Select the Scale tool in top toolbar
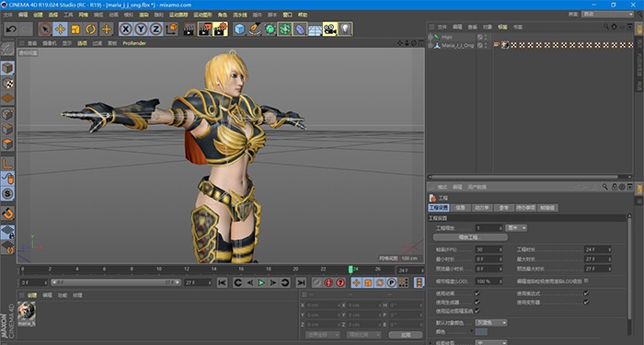The image size is (644, 345). click(x=75, y=29)
